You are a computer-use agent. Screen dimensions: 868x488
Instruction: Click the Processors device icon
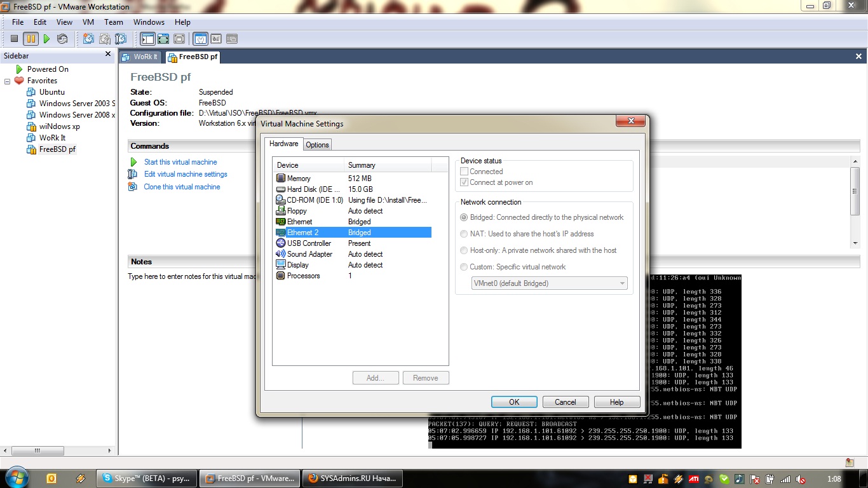coord(281,276)
